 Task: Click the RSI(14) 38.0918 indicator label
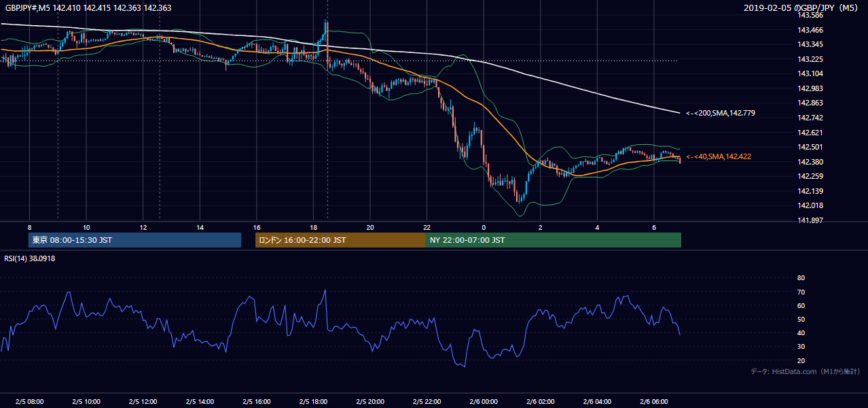pos(30,258)
